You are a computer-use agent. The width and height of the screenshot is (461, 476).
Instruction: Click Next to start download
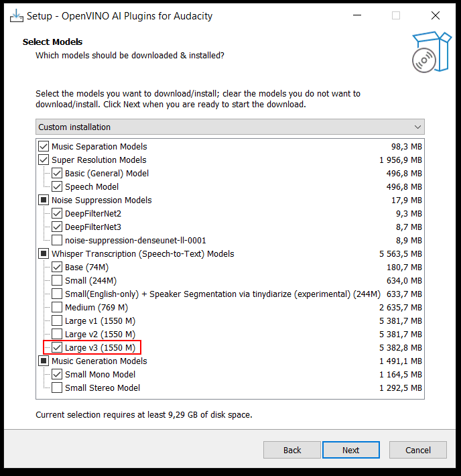pos(351,450)
